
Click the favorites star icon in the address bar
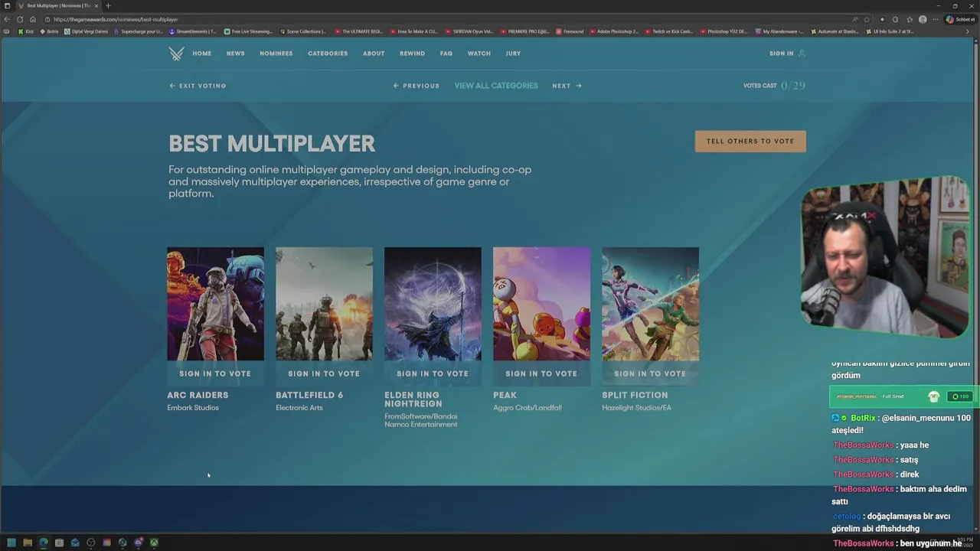coord(867,19)
